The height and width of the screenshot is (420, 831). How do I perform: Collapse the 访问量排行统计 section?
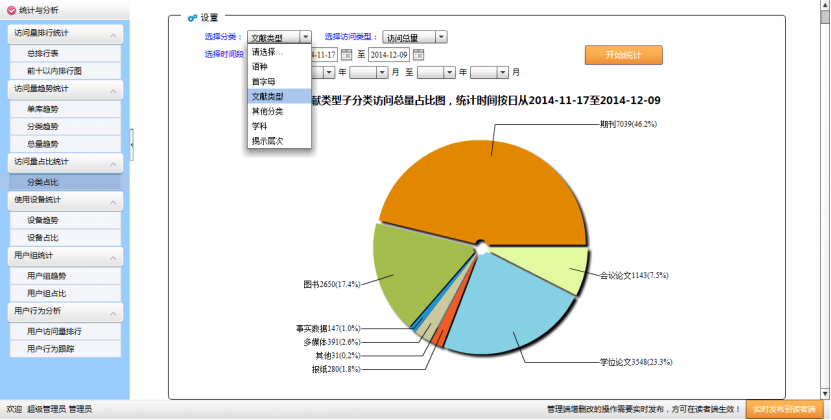pyautogui.click(x=114, y=33)
